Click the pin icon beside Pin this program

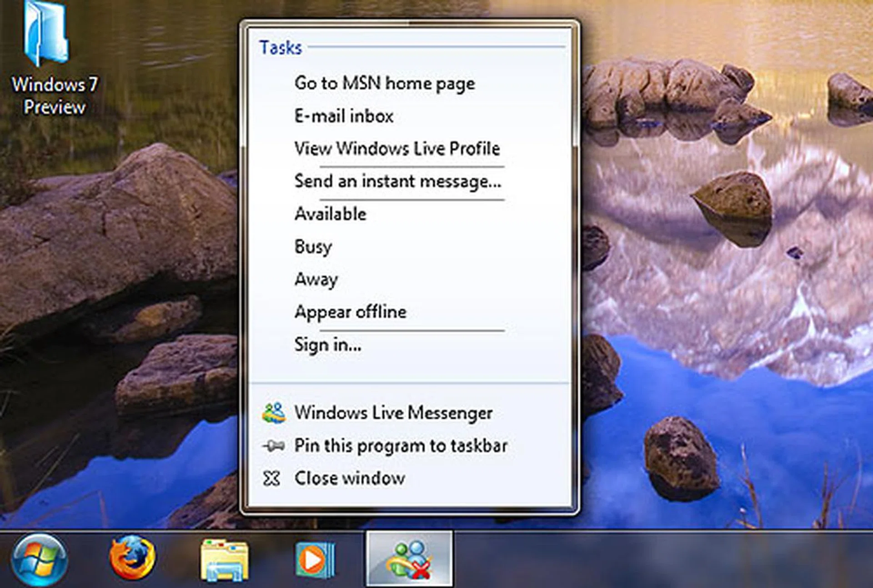tap(274, 446)
